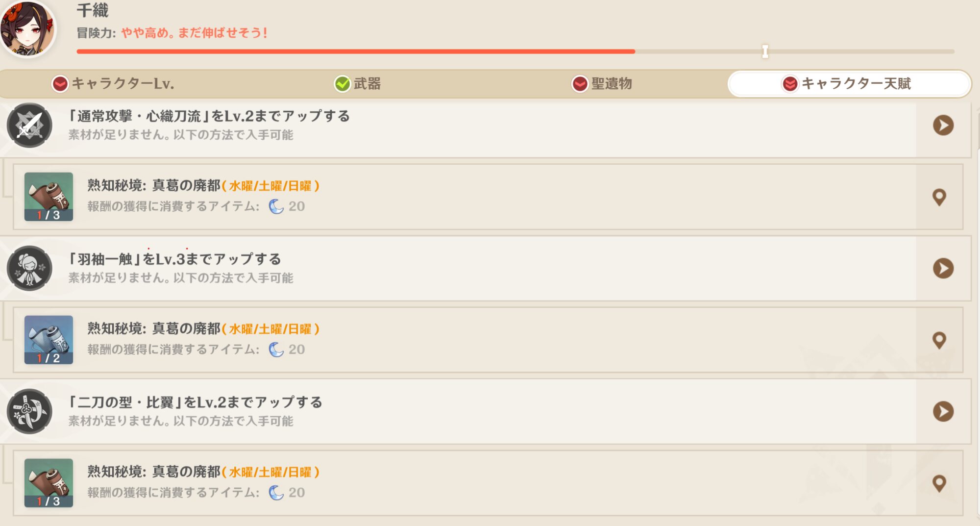Click the adventure power bar marker
The width and height of the screenshot is (980, 526).
765,51
